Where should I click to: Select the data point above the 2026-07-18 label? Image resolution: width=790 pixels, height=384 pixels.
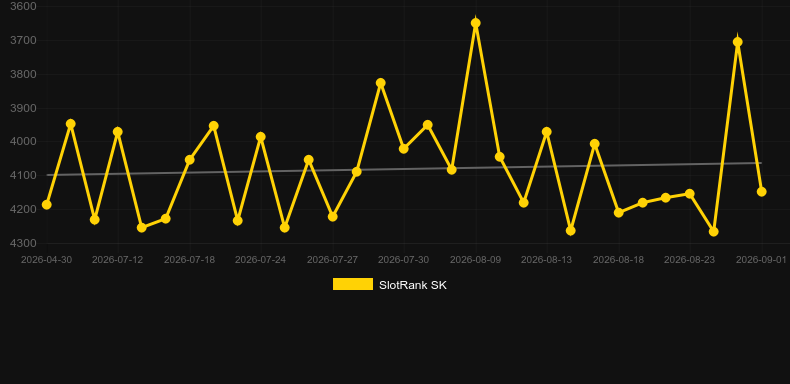(x=190, y=160)
